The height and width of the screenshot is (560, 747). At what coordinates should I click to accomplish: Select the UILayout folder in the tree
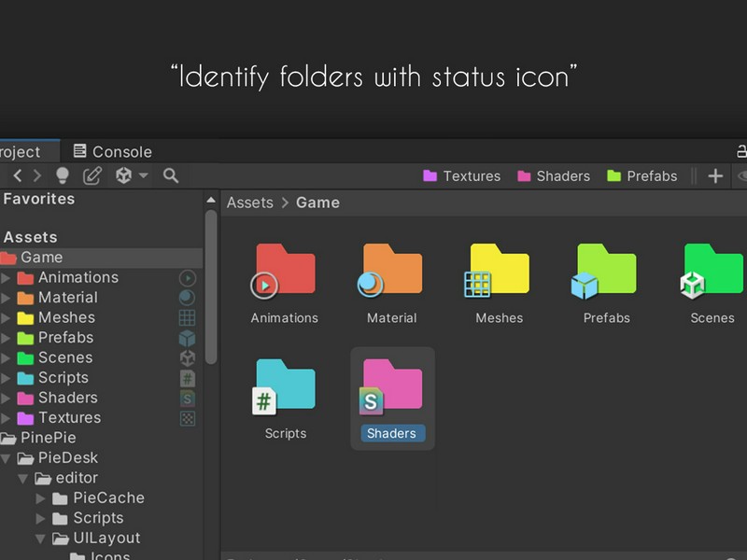(x=96, y=538)
